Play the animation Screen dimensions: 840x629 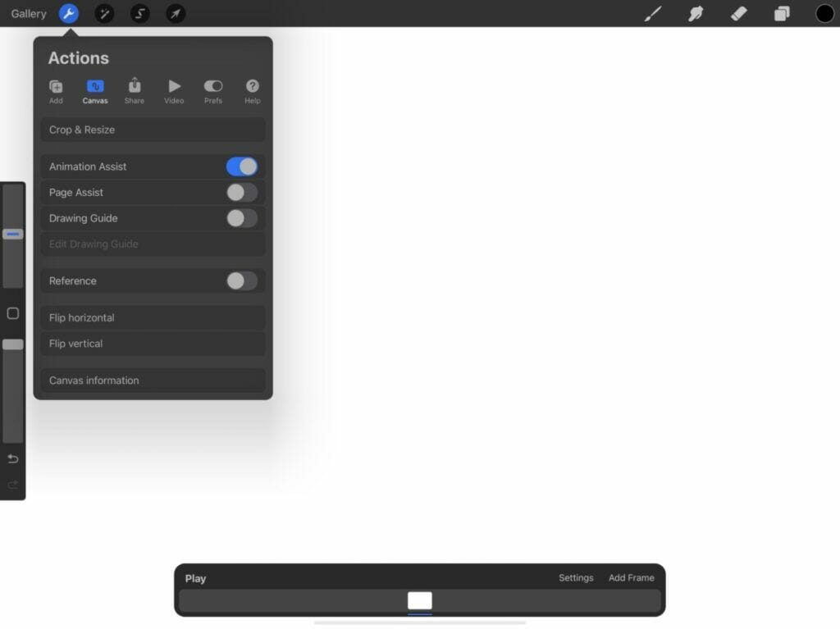point(195,579)
